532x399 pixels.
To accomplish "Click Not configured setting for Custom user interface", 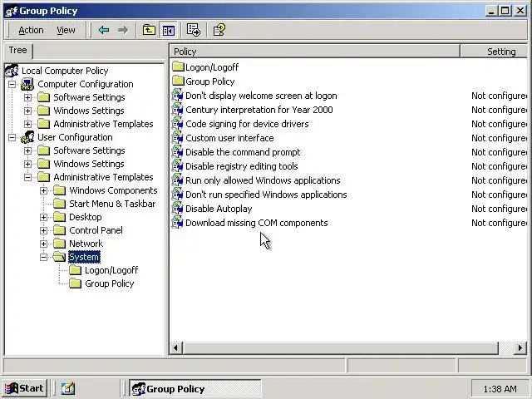I will point(499,138).
